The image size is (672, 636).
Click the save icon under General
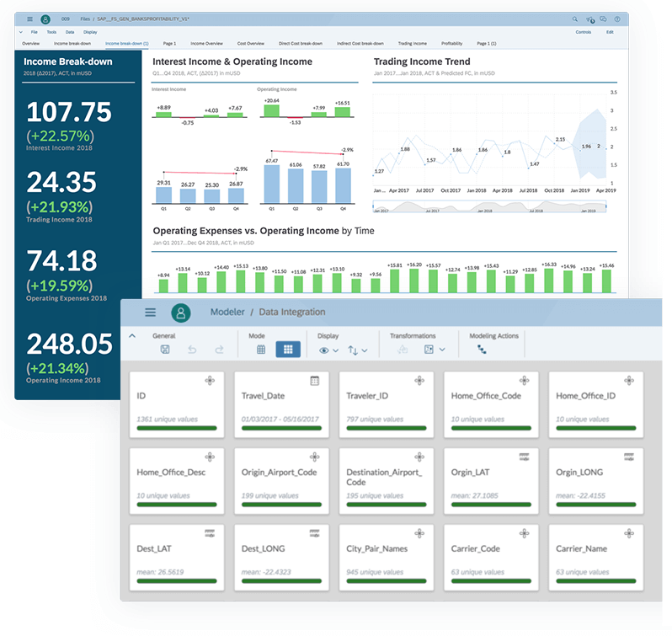point(164,350)
